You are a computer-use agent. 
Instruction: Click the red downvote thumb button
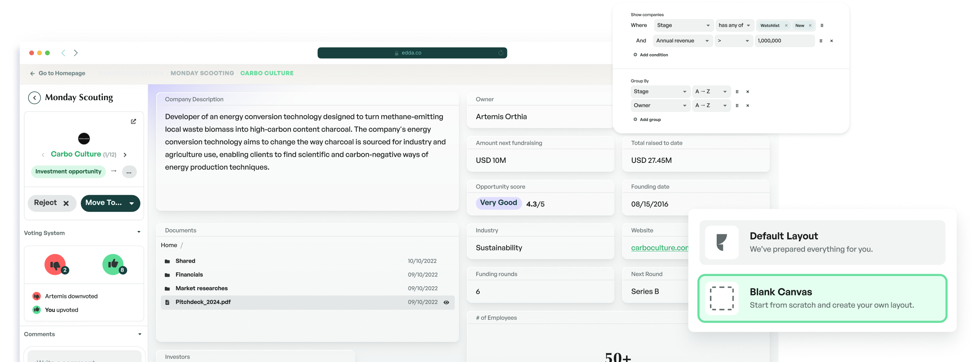(55, 264)
